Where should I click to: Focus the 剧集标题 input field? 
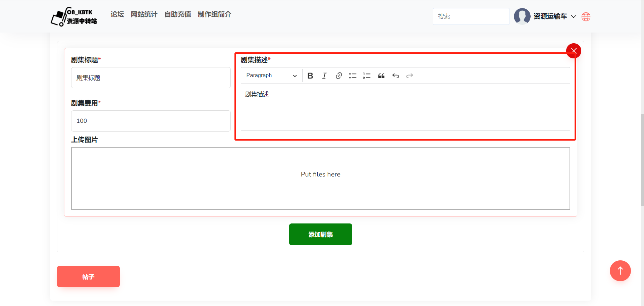click(151, 78)
